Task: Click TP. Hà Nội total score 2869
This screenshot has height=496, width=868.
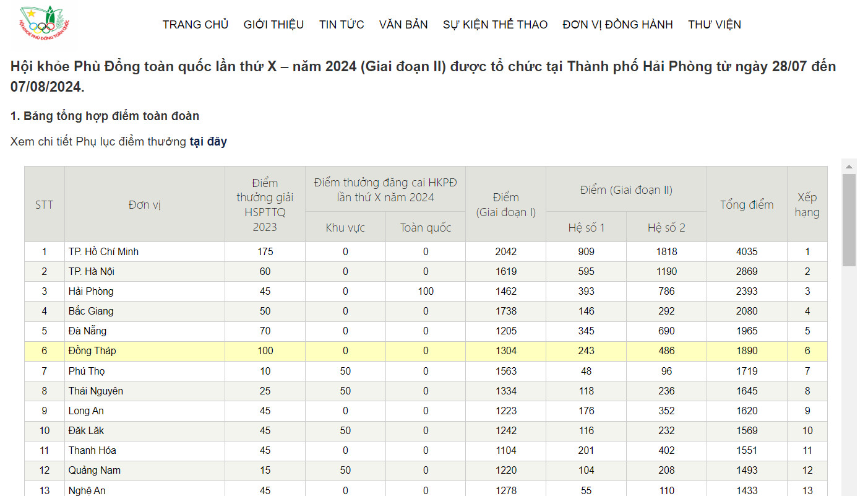Action: (x=747, y=271)
